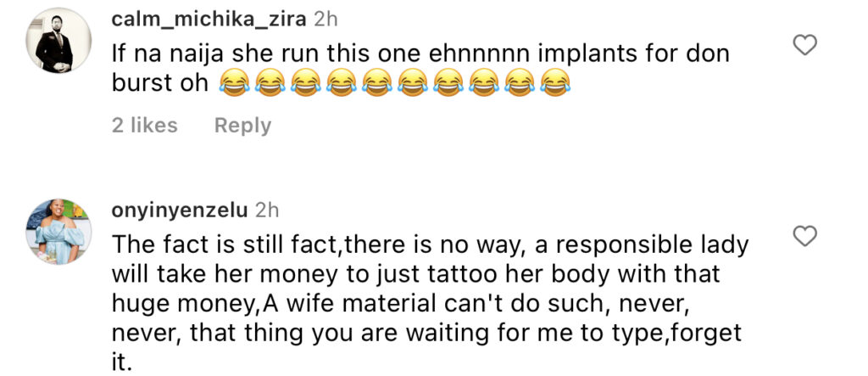Tap the heart on onyinyenzelu's comment
The width and height of the screenshot is (868, 376).
point(804,236)
